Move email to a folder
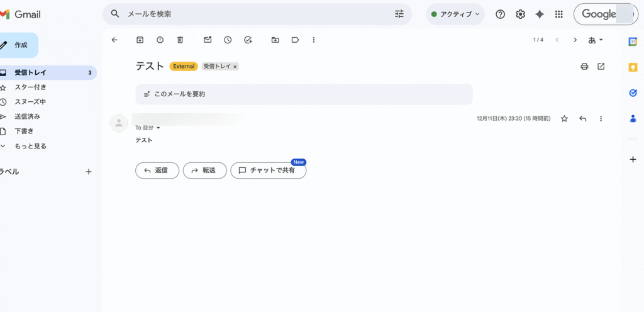The width and height of the screenshot is (644, 312). pyautogui.click(x=275, y=40)
